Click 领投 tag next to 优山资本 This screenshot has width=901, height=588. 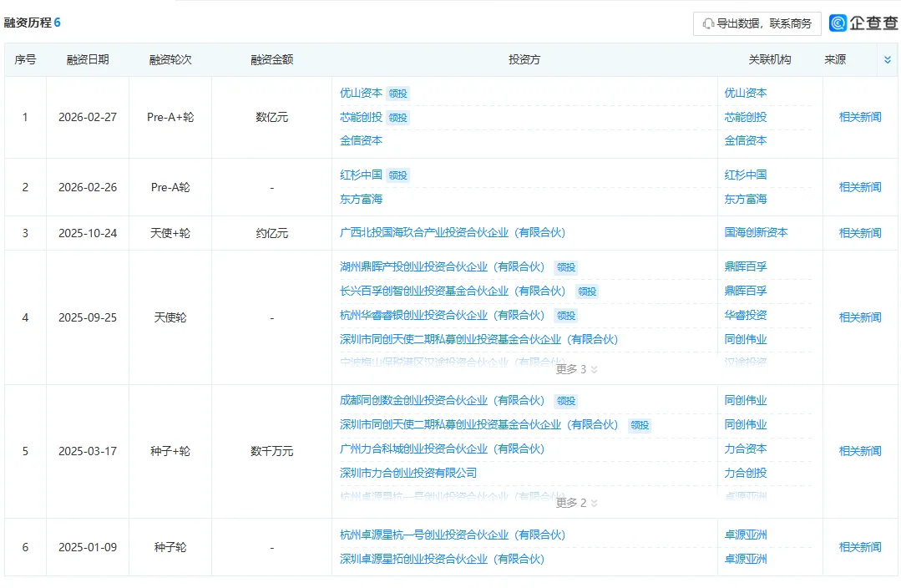tap(397, 94)
